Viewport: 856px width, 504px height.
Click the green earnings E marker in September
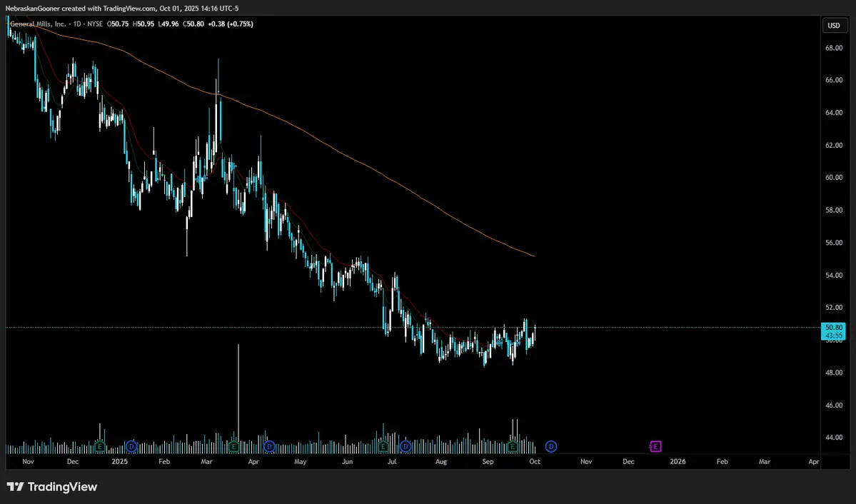tap(513, 447)
